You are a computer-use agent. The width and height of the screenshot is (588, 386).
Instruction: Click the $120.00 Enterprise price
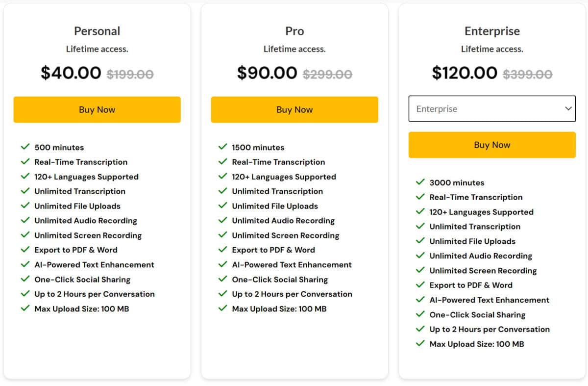(465, 73)
